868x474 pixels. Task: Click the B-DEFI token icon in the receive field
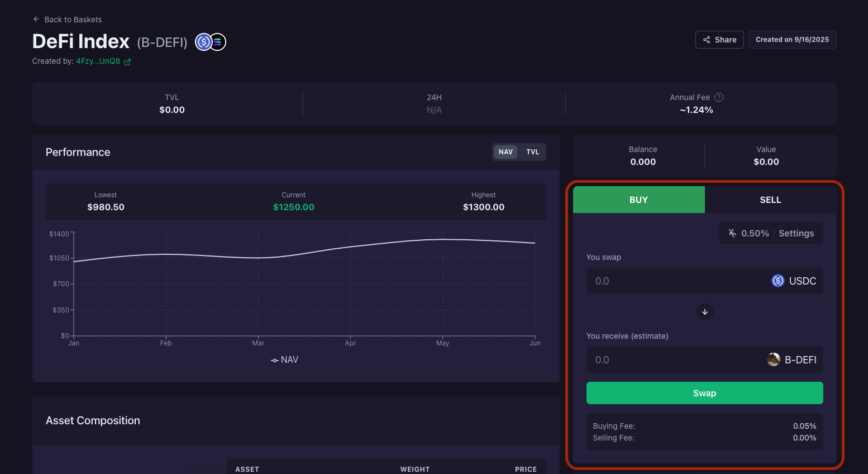pyautogui.click(x=774, y=359)
